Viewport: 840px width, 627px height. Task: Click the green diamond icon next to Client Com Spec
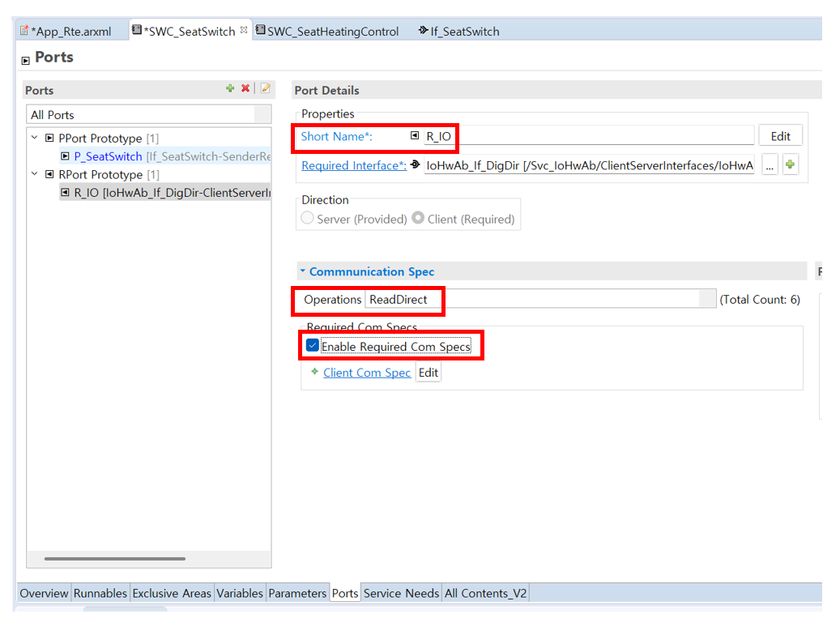[314, 371]
